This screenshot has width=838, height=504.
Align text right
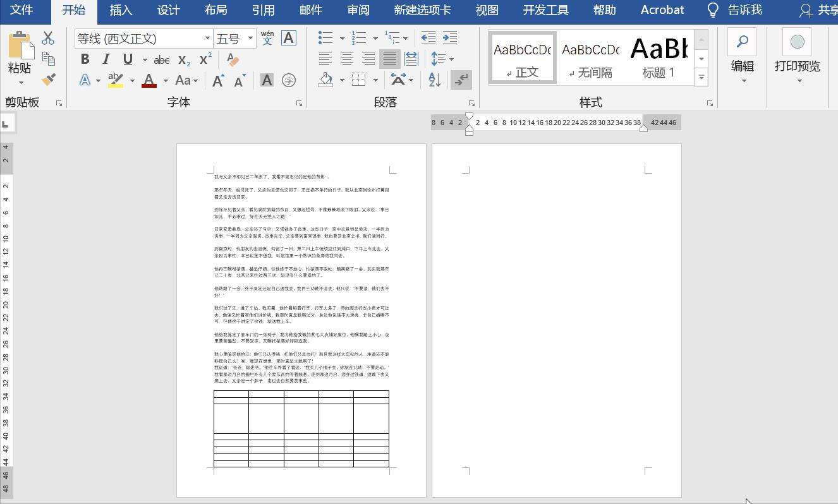coord(368,59)
